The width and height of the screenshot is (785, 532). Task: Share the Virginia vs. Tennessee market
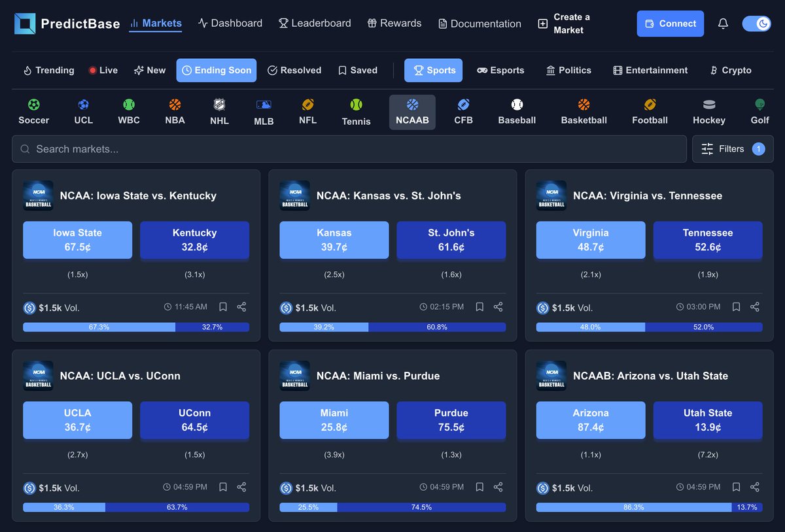click(x=754, y=307)
